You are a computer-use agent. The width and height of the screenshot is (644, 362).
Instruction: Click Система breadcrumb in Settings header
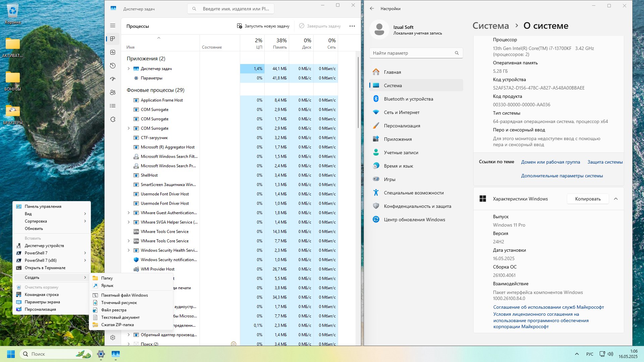[x=490, y=26]
